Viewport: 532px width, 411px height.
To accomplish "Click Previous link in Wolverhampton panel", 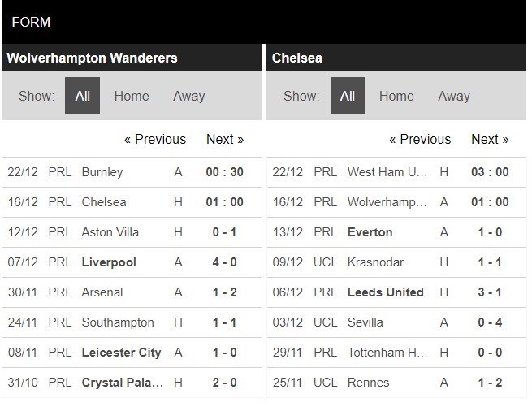I will tap(154, 139).
